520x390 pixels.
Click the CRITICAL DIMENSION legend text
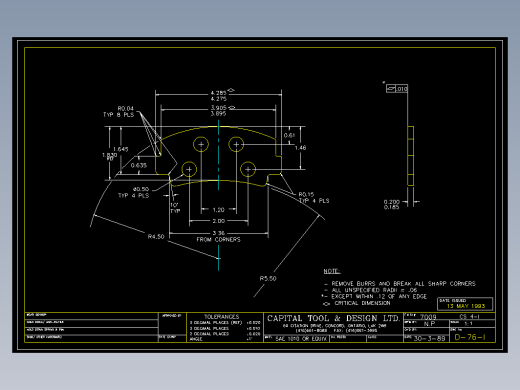pos(362,303)
